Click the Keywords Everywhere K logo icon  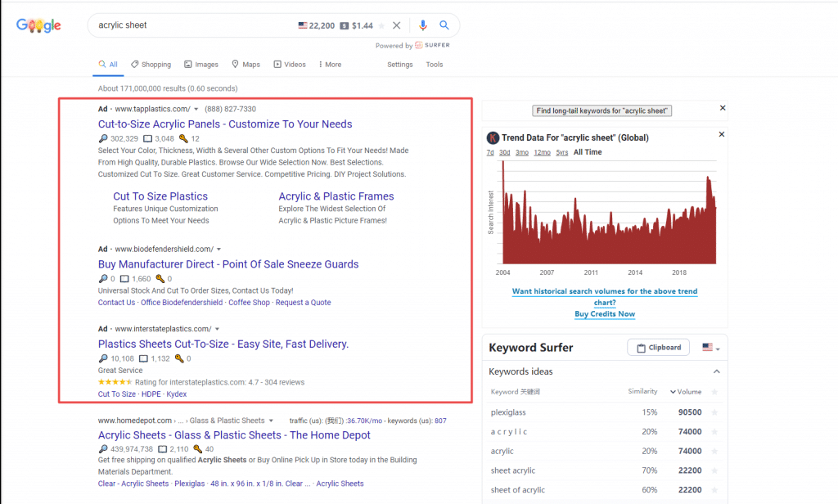point(493,138)
